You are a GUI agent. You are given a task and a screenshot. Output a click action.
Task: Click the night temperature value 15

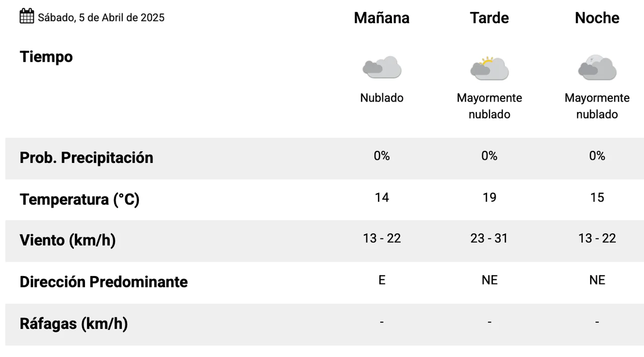click(597, 198)
